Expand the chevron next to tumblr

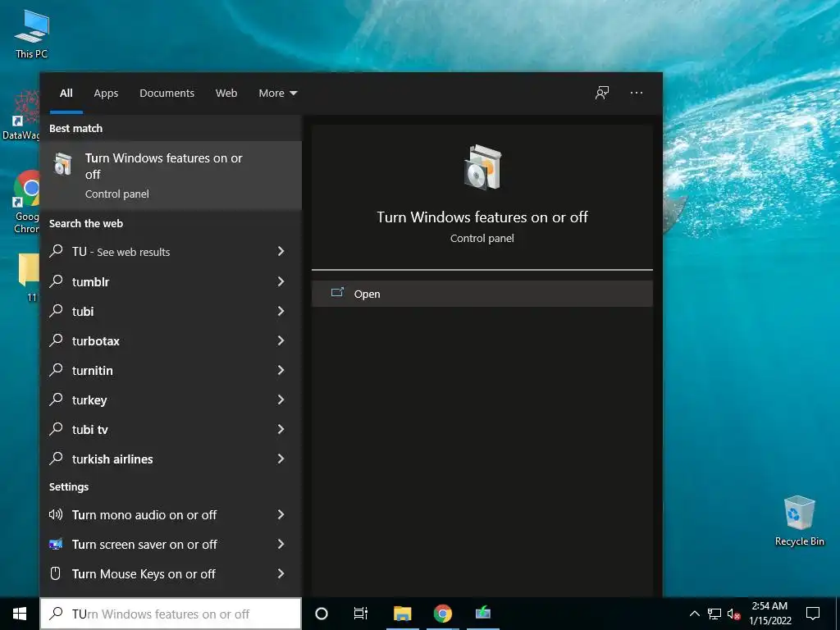pyautogui.click(x=281, y=281)
